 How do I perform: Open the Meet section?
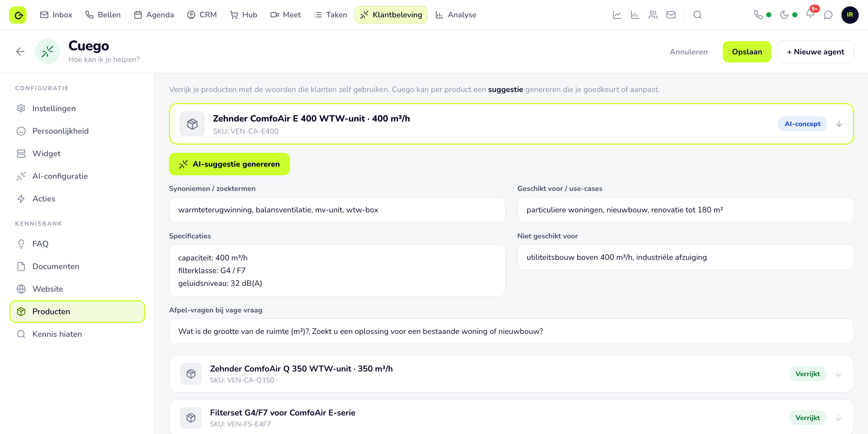pyautogui.click(x=285, y=15)
